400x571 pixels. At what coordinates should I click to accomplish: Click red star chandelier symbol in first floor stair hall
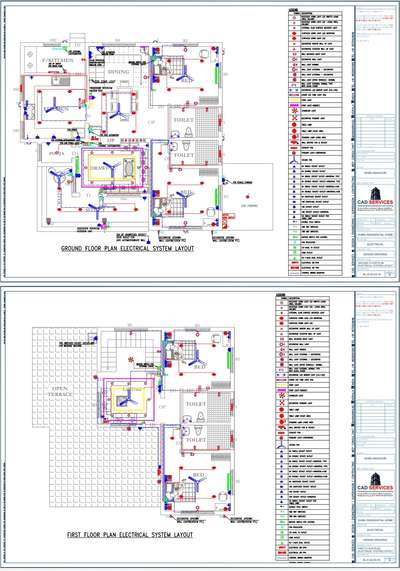[130, 360]
